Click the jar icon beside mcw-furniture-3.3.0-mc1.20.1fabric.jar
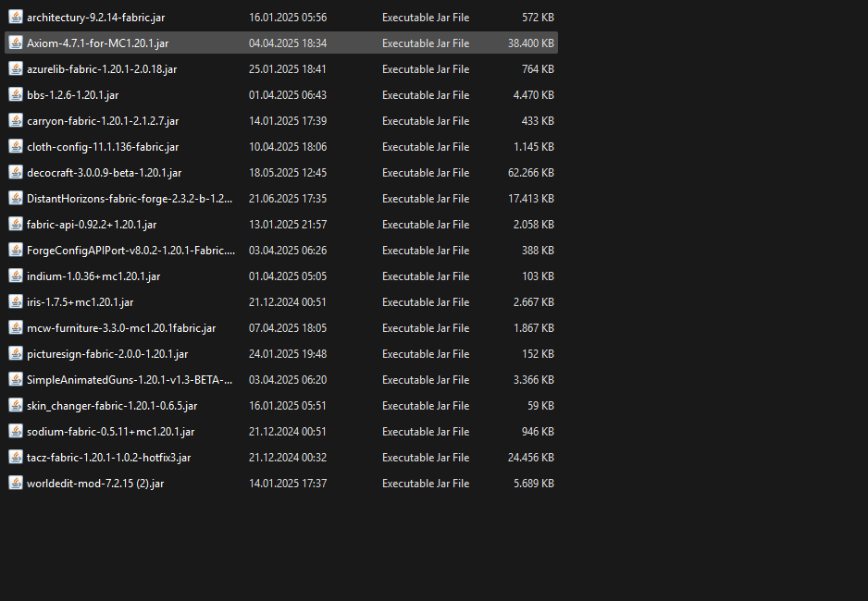868x601 pixels. [16, 328]
